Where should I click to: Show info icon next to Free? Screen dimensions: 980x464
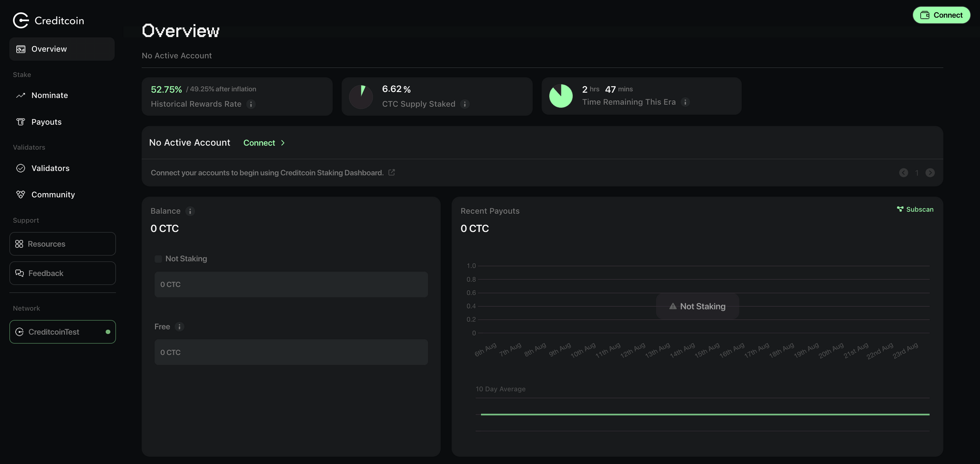coord(179,327)
